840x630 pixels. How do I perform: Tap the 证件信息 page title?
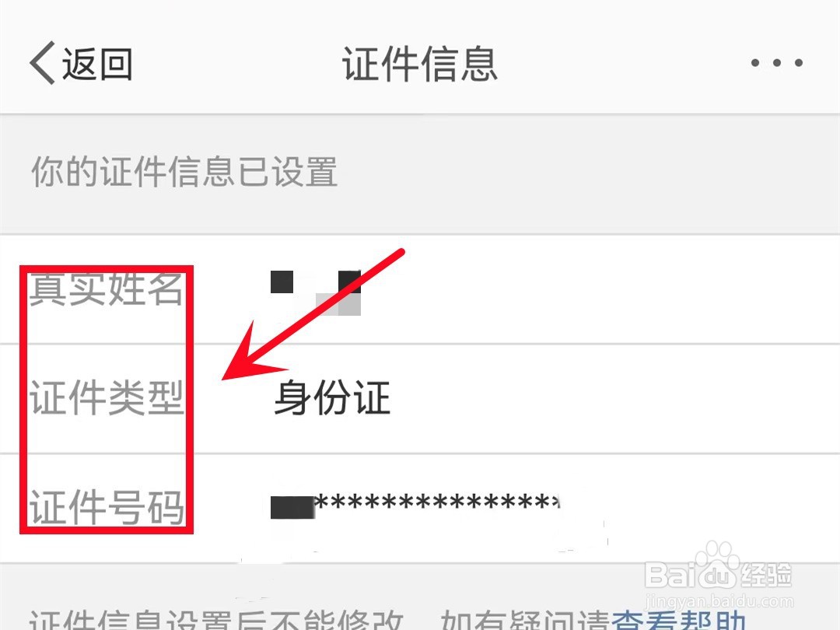[420, 64]
